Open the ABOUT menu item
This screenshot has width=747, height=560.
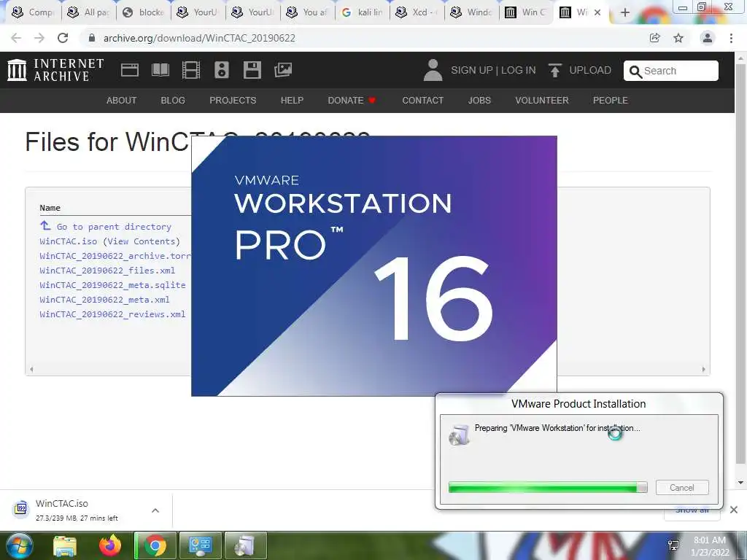pyautogui.click(x=122, y=101)
